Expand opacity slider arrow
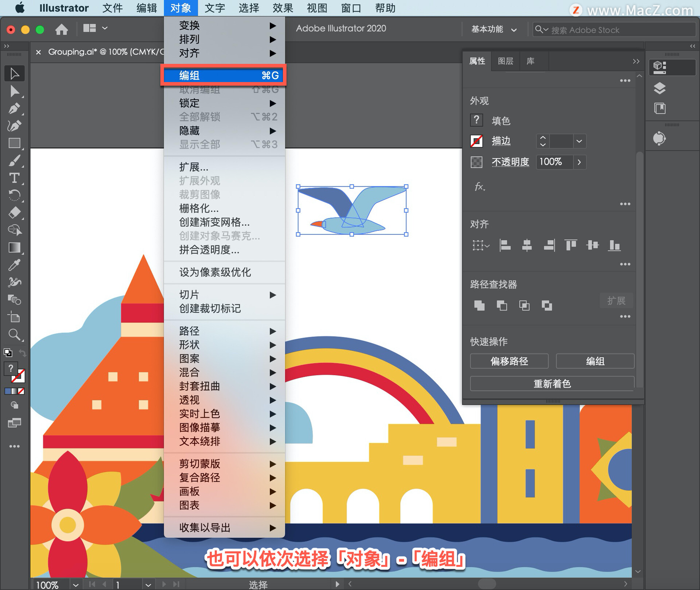Screen dimensions: 700x590 click(579, 162)
